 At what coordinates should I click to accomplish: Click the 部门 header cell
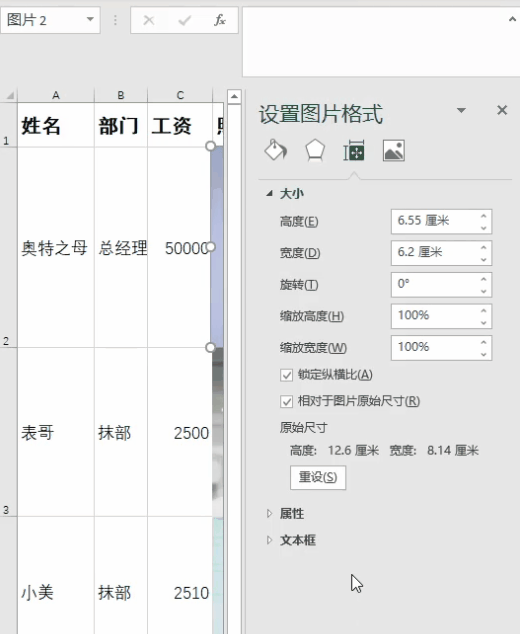(121, 125)
